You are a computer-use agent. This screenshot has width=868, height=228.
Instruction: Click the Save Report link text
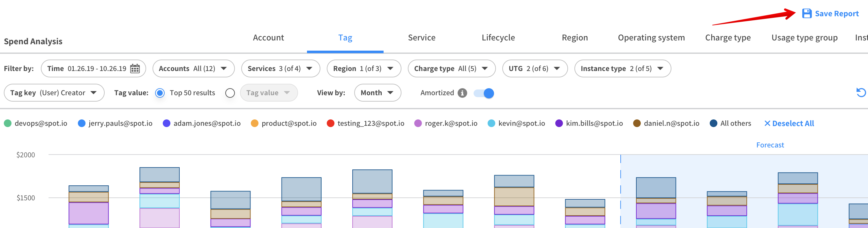tap(837, 14)
